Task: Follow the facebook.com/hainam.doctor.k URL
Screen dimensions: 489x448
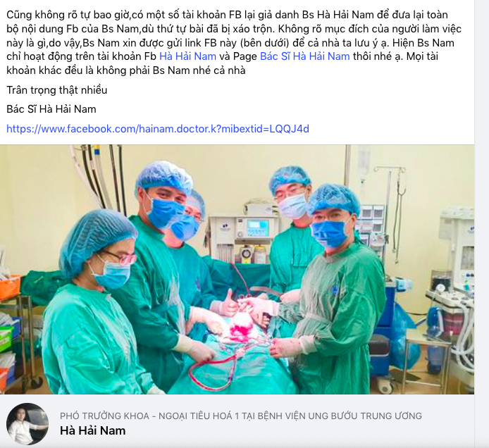Action: pyautogui.click(x=158, y=129)
